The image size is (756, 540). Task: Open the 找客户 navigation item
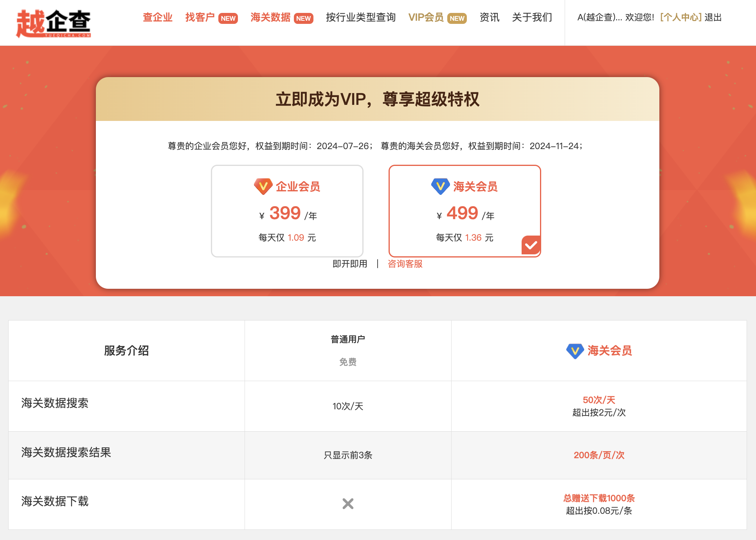coord(200,17)
